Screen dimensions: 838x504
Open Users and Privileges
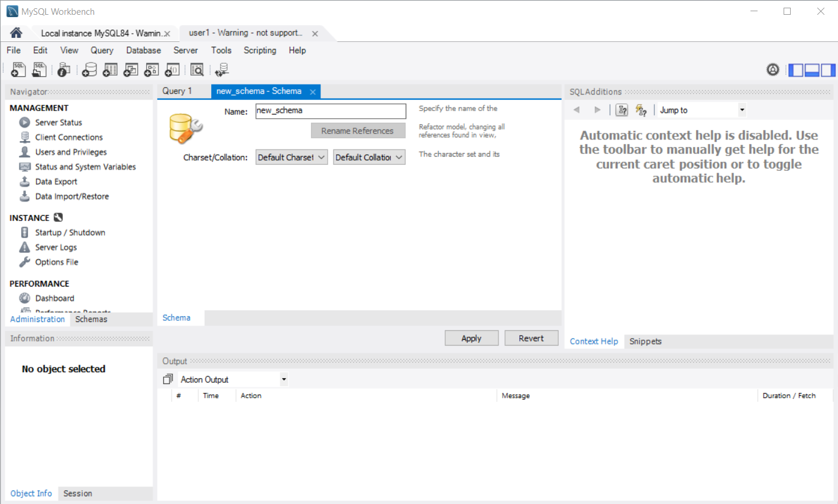pyautogui.click(x=71, y=152)
